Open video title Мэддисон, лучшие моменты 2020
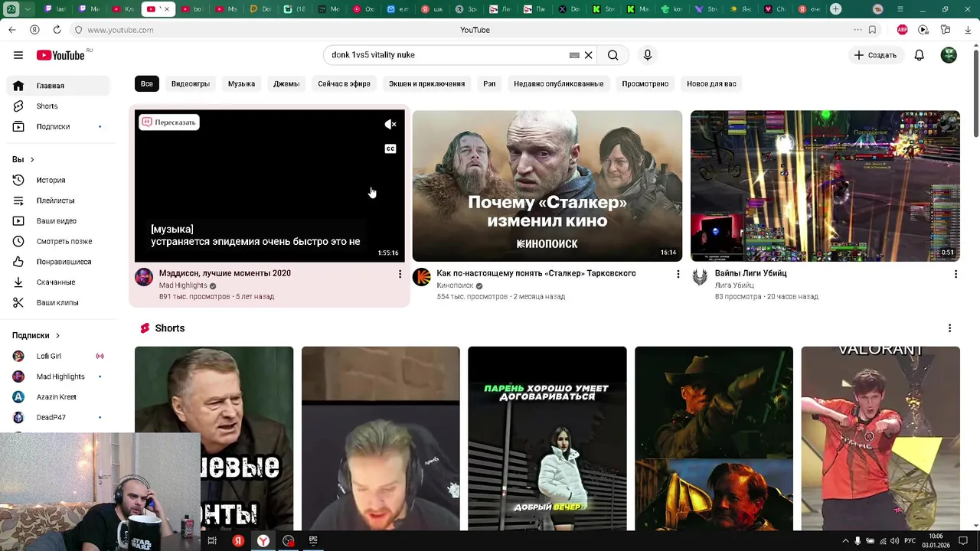The width and height of the screenshot is (980, 551). point(224,273)
